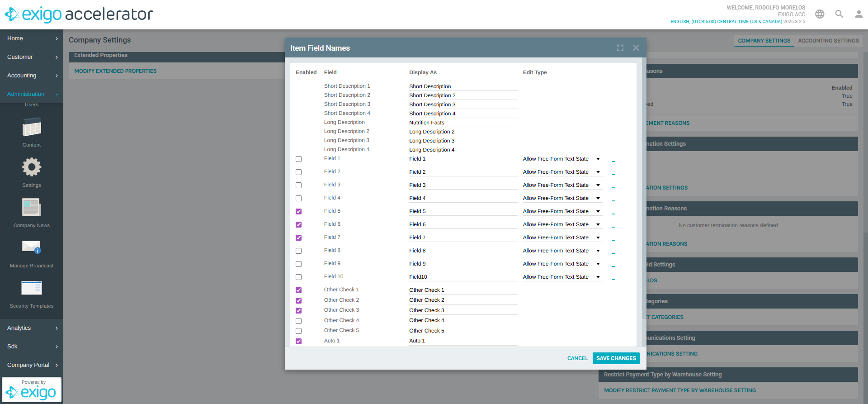Uncheck the Field 5 checkbox
Image resolution: width=868 pixels, height=404 pixels.
tap(298, 212)
